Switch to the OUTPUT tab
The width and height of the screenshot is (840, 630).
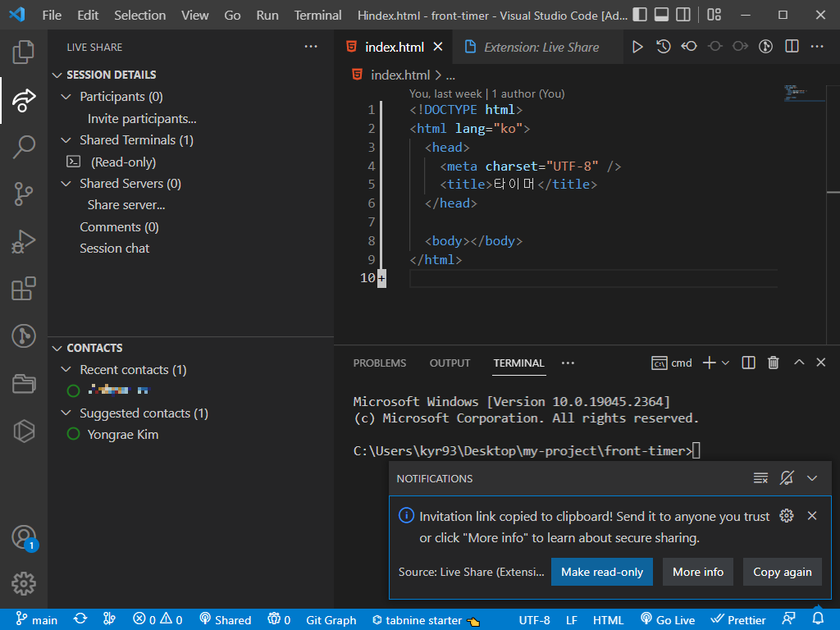(x=450, y=363)
